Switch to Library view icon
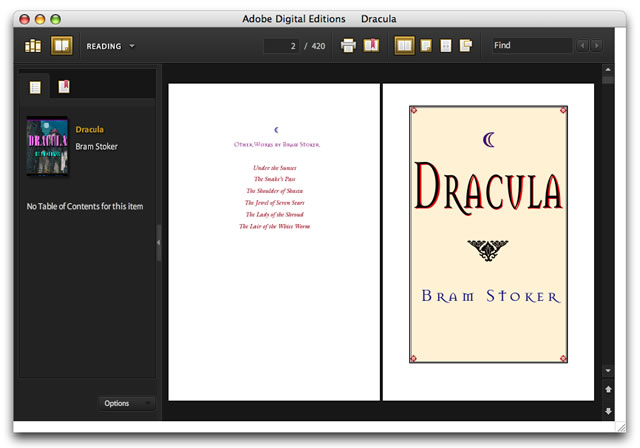This screenshot has height=448, width=640. (x=33, y=46)
